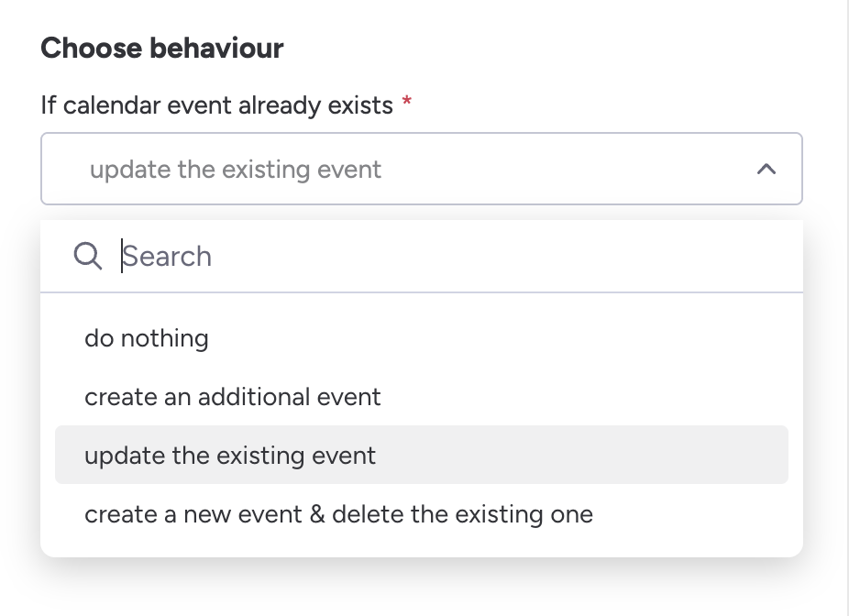
Task: Click the word "nothing" in the first option
Action: [x=166, y=338]
